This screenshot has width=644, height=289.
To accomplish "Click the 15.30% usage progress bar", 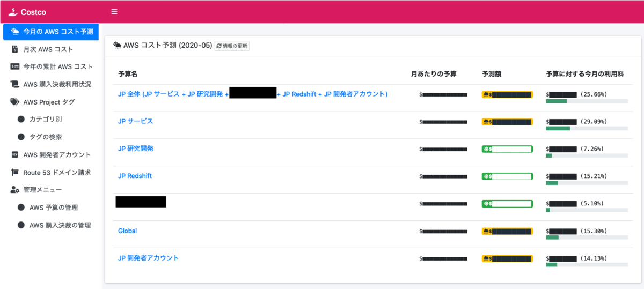I will pyautogui.click(x=587, y=238).
